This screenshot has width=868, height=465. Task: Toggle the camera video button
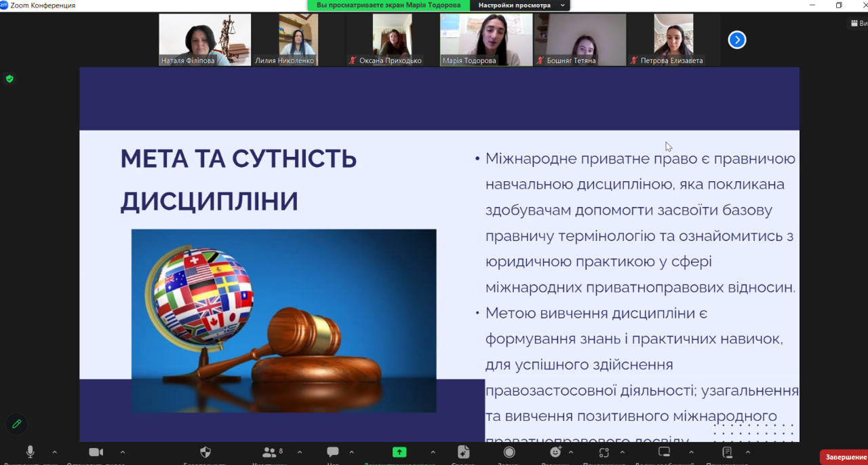[x=96, y=452]
